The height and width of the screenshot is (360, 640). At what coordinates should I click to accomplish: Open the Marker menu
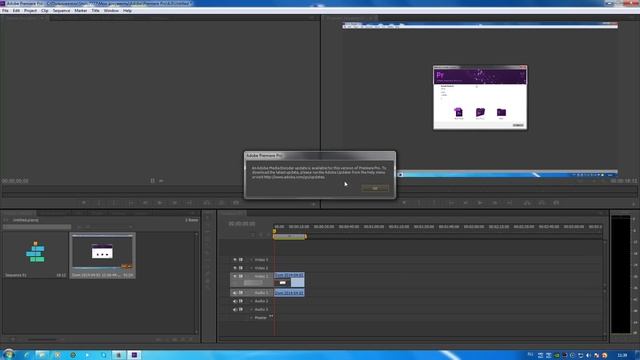coord(81,11)
